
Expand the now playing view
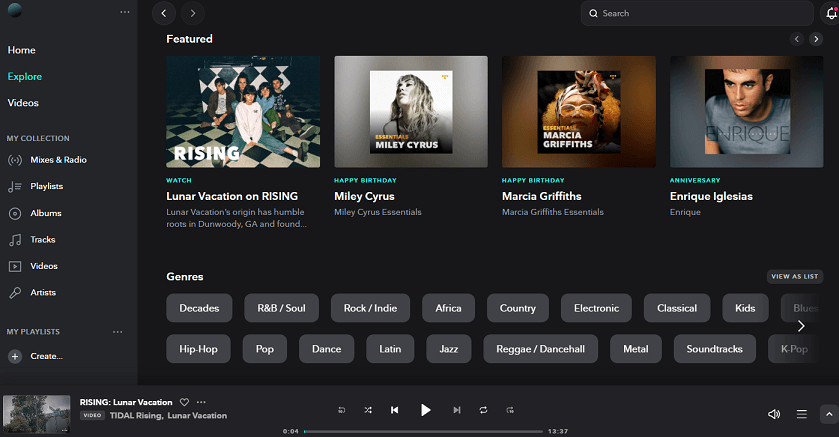point(829,414)
